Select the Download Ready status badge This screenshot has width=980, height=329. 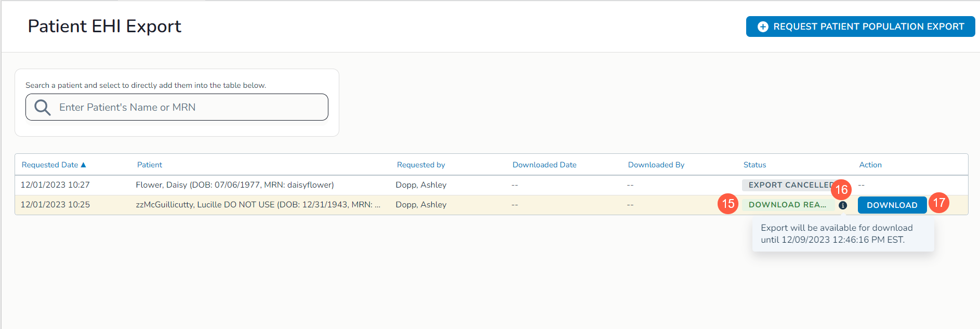(x=787, y=205)
